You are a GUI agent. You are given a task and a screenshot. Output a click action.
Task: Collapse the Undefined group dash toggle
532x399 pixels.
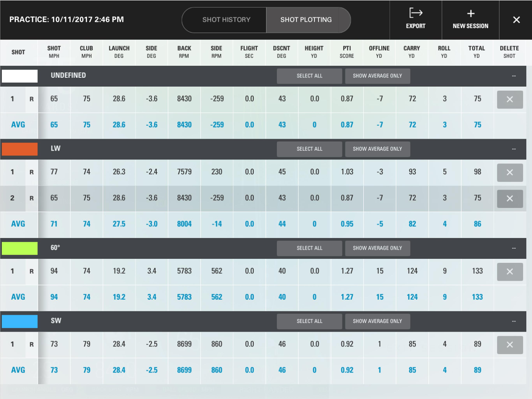click(x=514, y=76)
